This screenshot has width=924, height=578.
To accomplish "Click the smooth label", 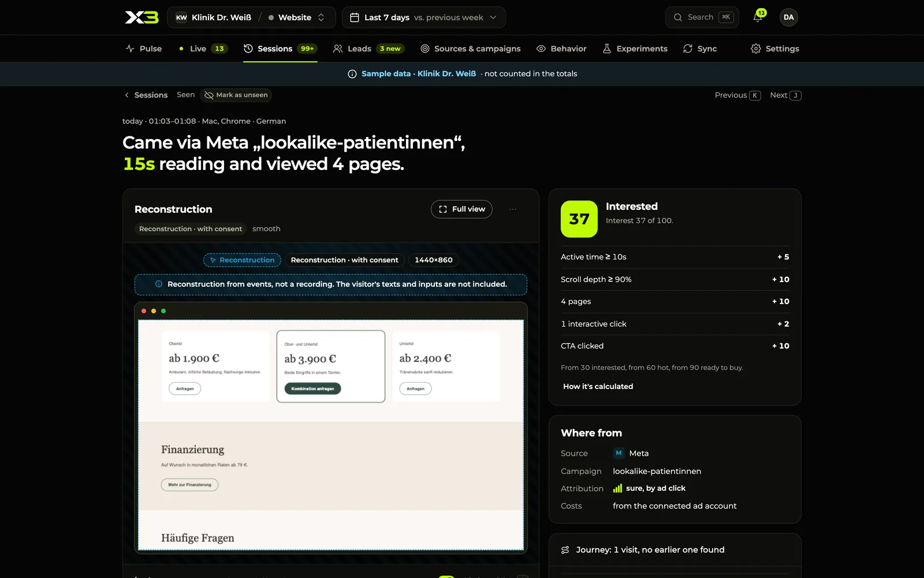I will click(x=266, y=229).
